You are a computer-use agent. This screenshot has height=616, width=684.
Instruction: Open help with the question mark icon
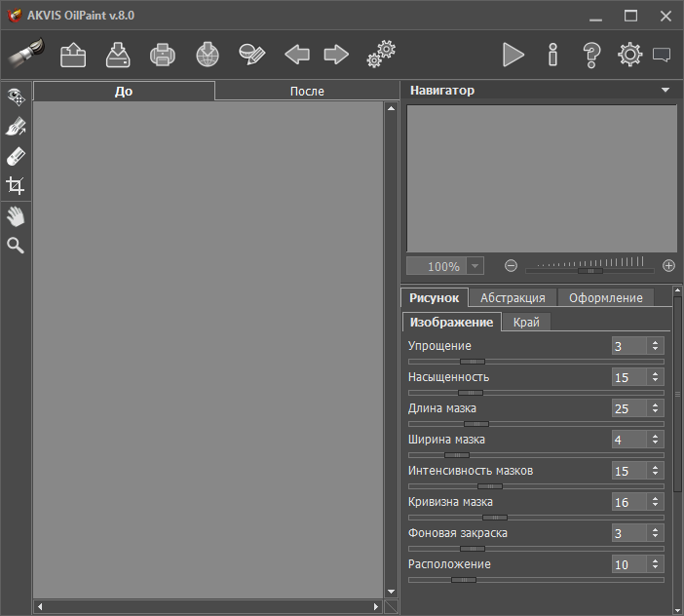click(x=591, y=56)
